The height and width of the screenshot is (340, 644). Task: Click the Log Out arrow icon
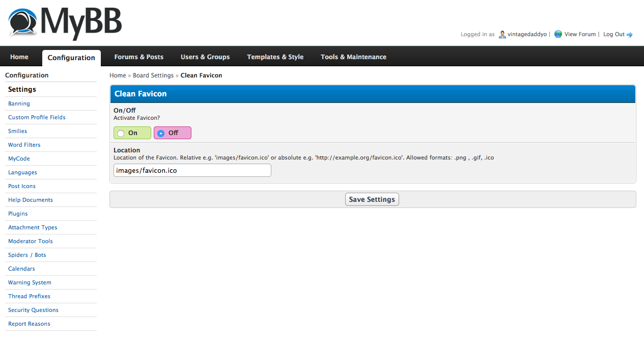pos(630,35)
